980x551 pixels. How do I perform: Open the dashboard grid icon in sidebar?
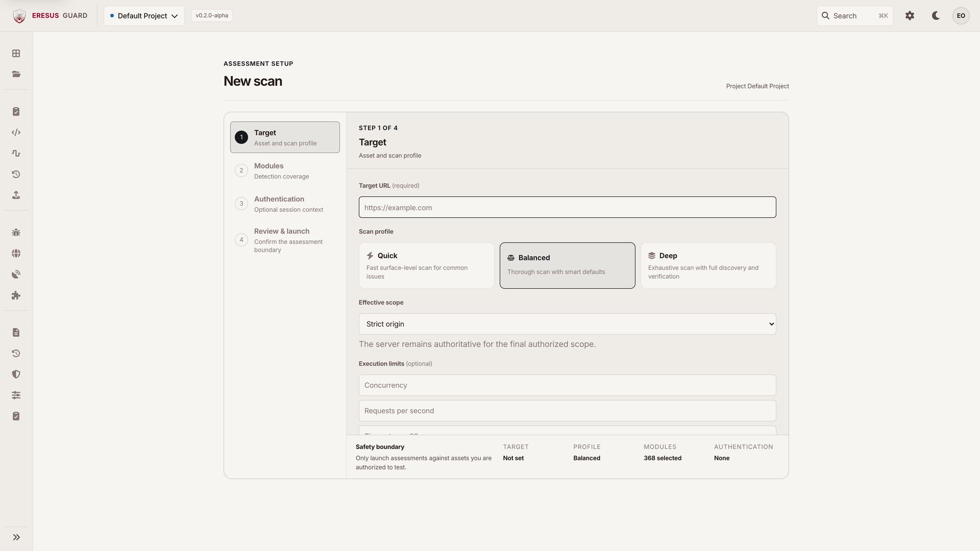(x=16, y=54)
